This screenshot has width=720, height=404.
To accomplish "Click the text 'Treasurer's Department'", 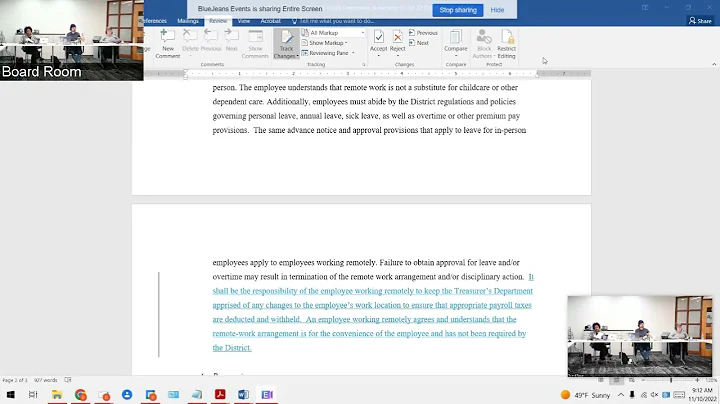I will click(493, 291).
